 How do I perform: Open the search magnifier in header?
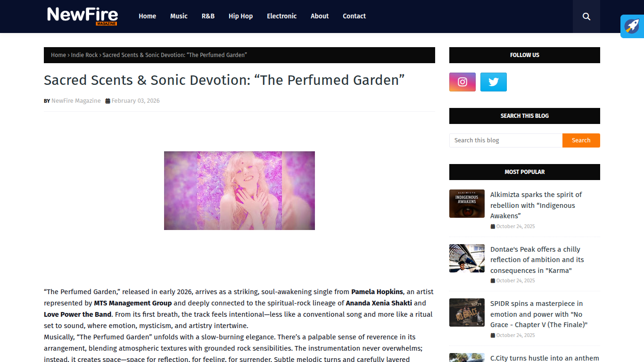pyautogui.click(x=586, y=16)
